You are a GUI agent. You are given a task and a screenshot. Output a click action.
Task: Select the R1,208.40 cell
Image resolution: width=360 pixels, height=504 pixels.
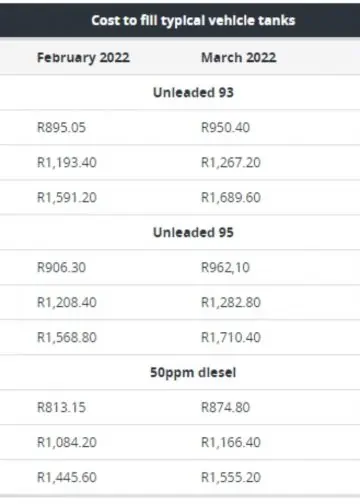(67, 302)
